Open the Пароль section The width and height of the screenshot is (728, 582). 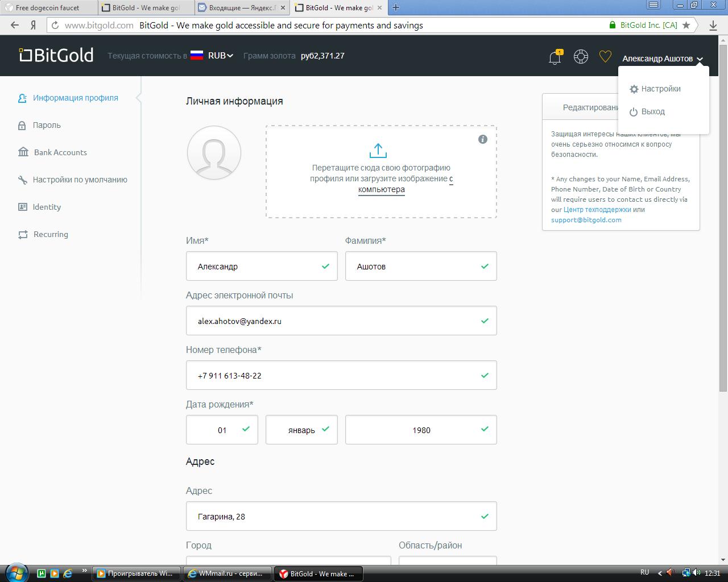[39, 125]
